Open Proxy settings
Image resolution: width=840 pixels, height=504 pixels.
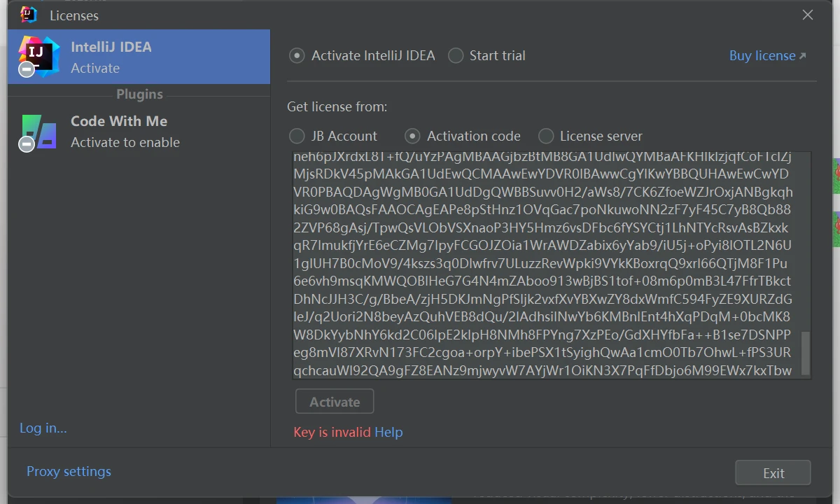coord(69,471)
